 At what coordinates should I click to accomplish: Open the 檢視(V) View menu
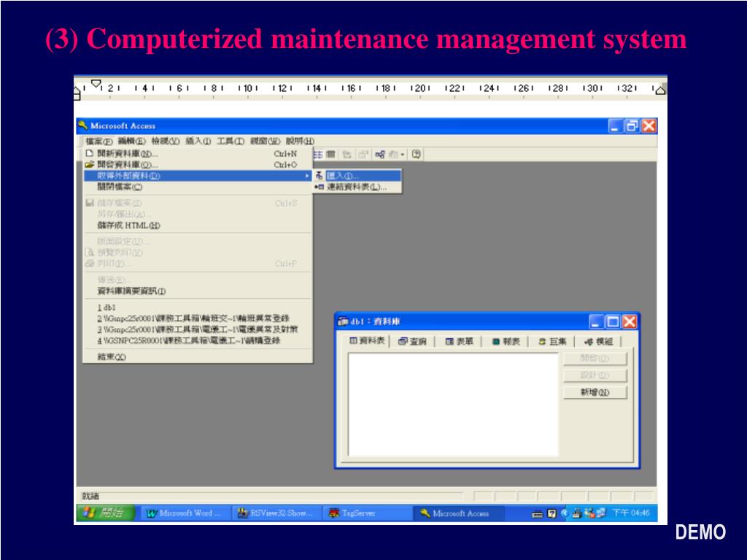(166, 141)
